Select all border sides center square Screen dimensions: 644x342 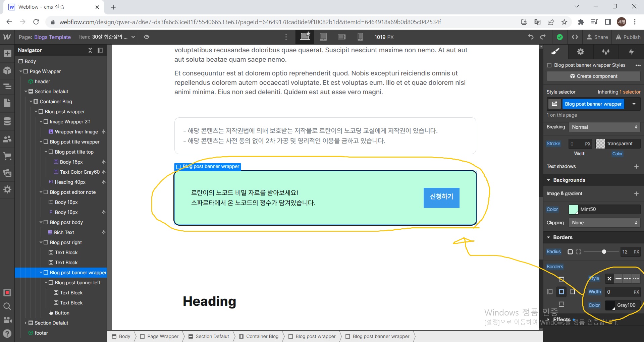point(561,292)
